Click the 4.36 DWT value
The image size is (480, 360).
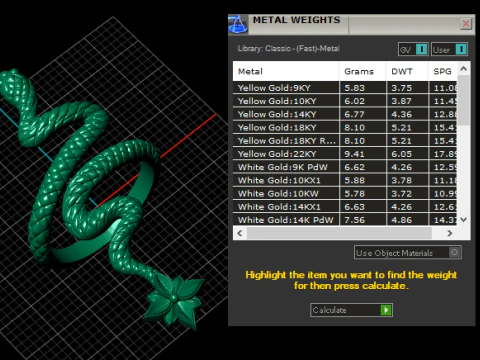click(402, 114)
